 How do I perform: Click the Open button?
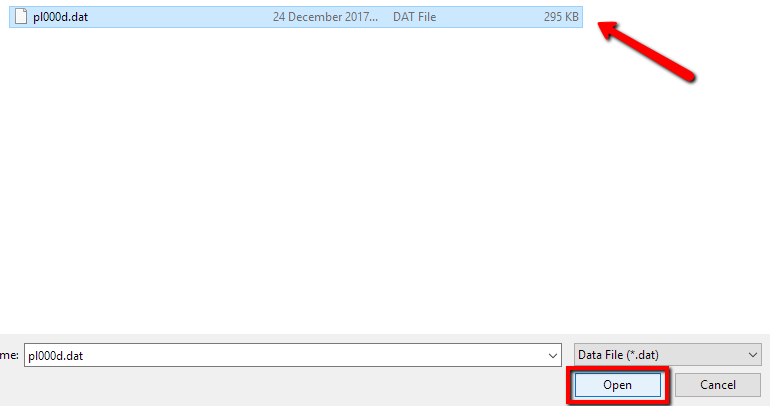pos(618,385)
